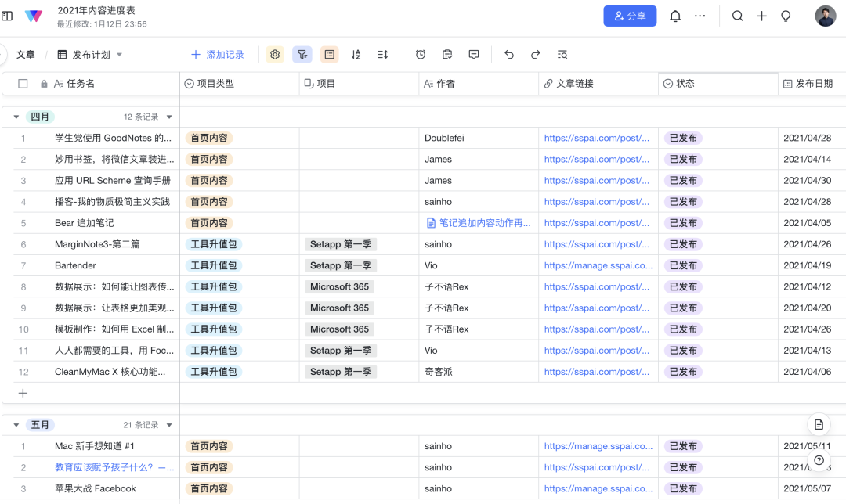Screen dimensions: 846x504
Task: Click the undo arrow
Action: 509,55
